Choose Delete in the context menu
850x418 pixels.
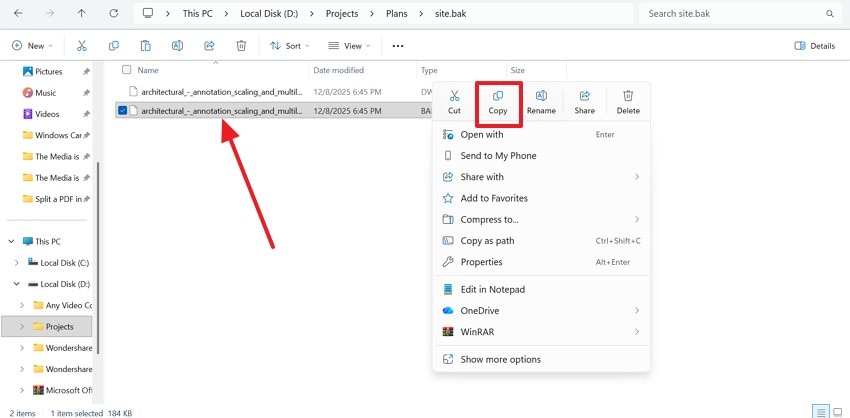click(628, 102)
